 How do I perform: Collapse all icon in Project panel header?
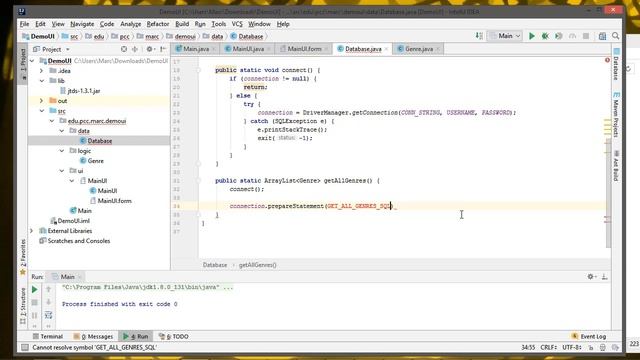135,49
